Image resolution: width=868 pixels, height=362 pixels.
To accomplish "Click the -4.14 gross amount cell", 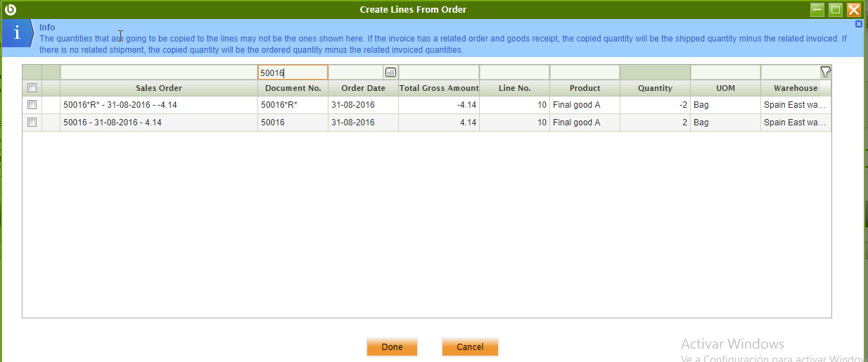I will coord(439,104).
